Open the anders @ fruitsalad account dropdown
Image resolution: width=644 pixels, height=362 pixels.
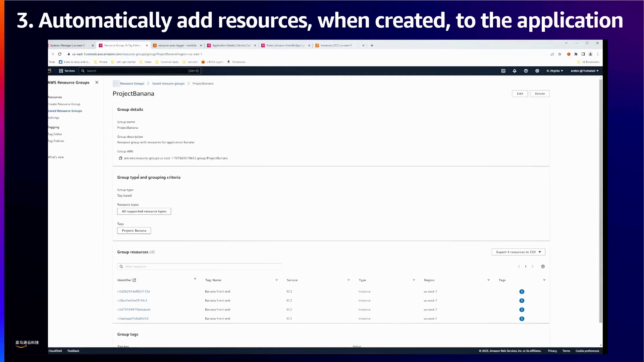coord(585,71)
